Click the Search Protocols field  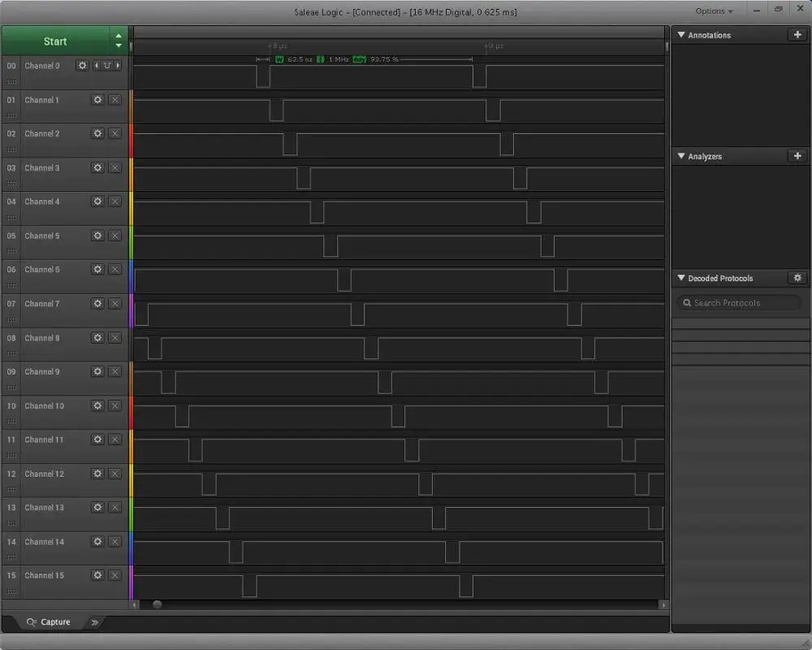click(740, 303)
